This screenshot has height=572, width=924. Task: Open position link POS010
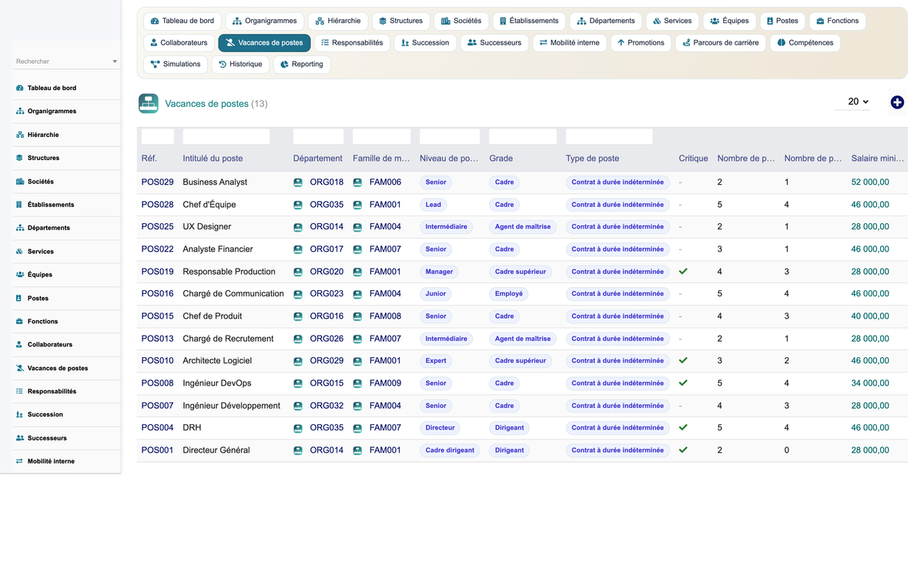158,361
